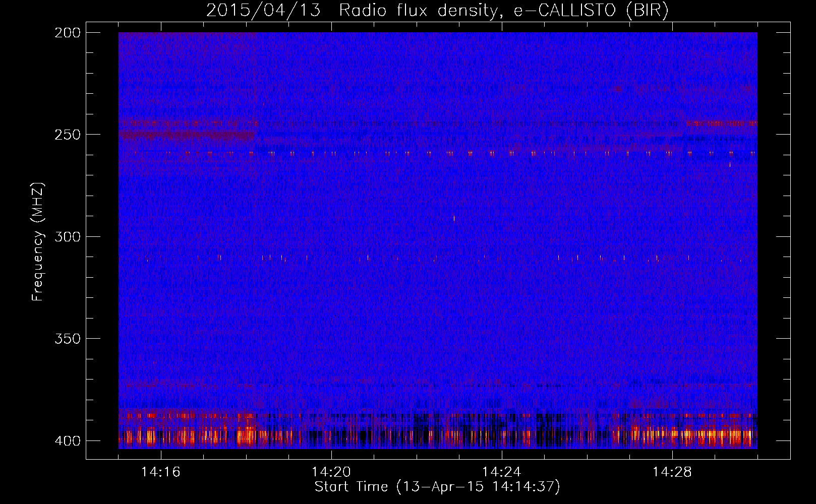Click the 200 frequency tick label
The height and width of the screenshot is (504, 816).
click(x=68, y=33)
